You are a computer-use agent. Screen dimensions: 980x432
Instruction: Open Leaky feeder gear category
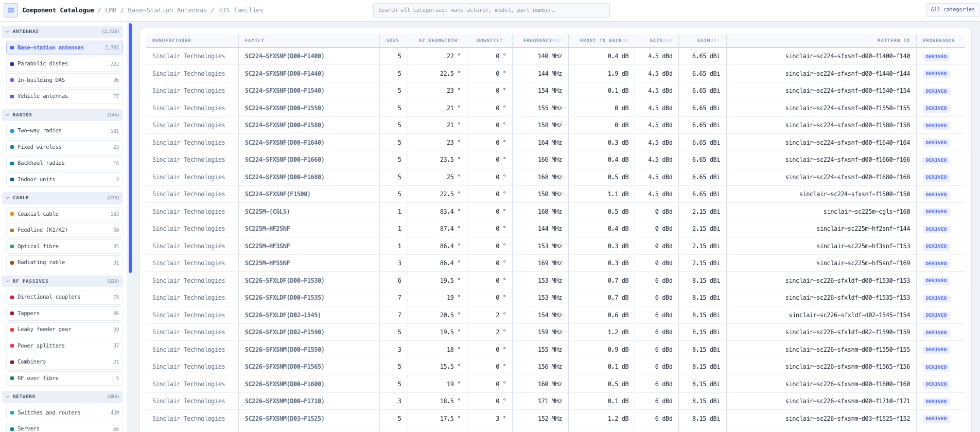[64, 330]
